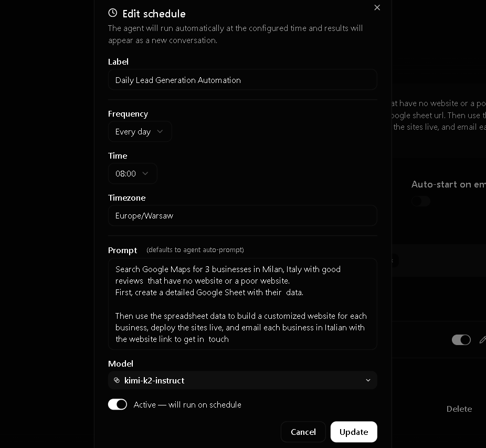Viewport: 486px width, 448px height.
Task: Click the model icon beside kimi-k2-instruct
Action: pyautogui.click(x=117, y=380)
